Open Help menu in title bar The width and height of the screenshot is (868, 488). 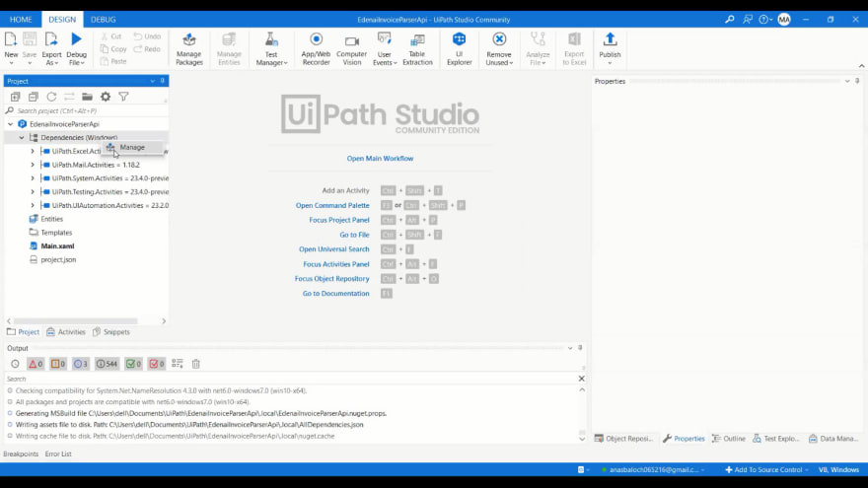click(x=765, y=20)
